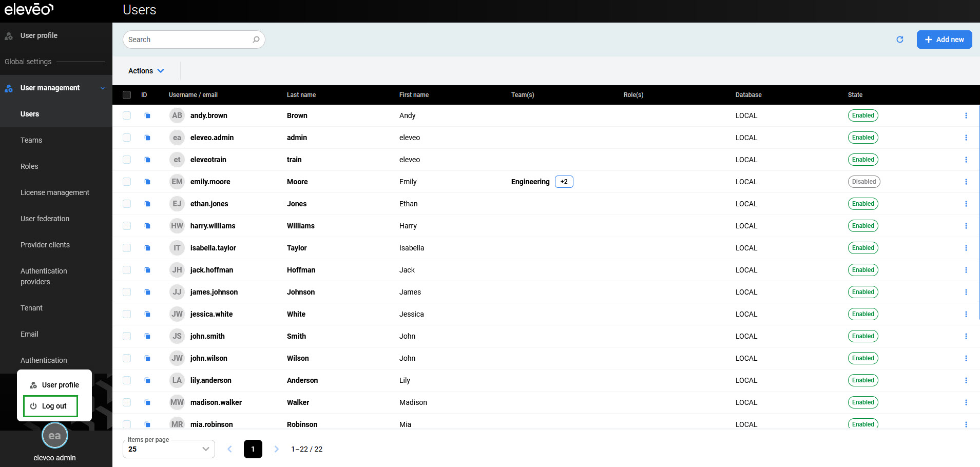Click the refresh icon beside Add new
Viewport: 980px width, 467px height.
899,40
